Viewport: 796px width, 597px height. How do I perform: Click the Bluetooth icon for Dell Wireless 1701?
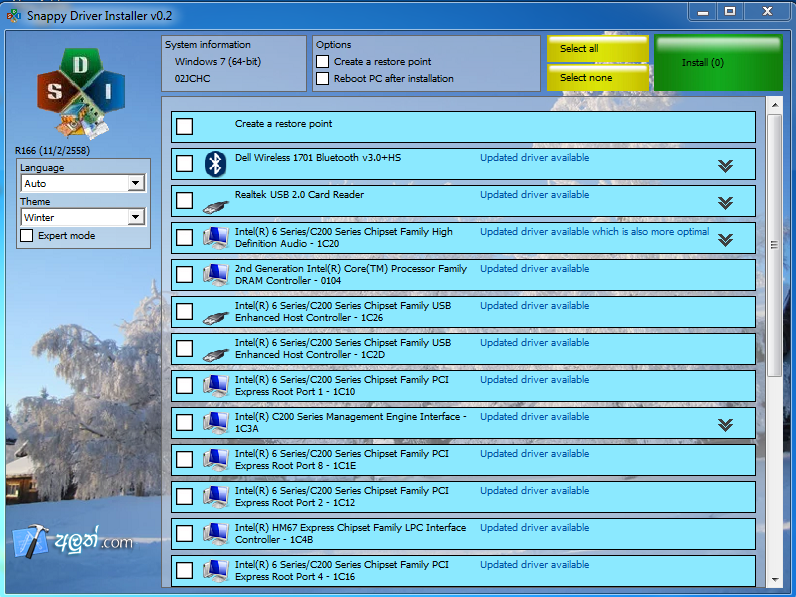[x=215, y=164]
